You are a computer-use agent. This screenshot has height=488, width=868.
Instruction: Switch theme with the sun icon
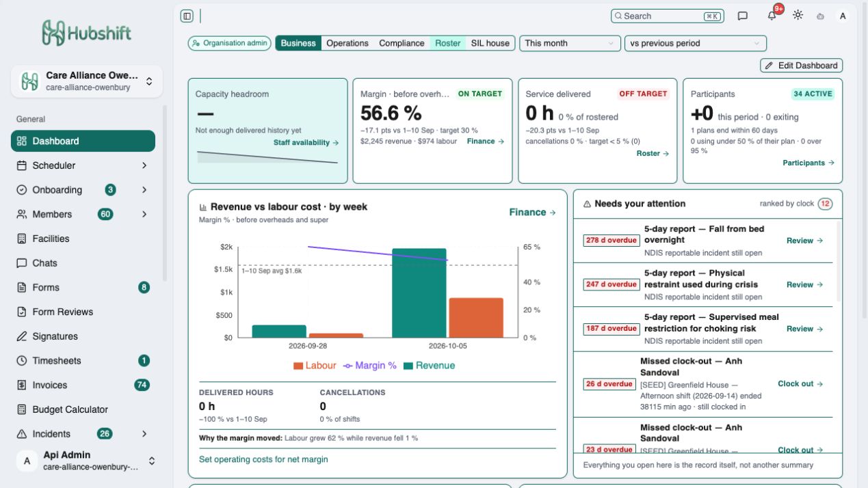[x=798, y=15]
